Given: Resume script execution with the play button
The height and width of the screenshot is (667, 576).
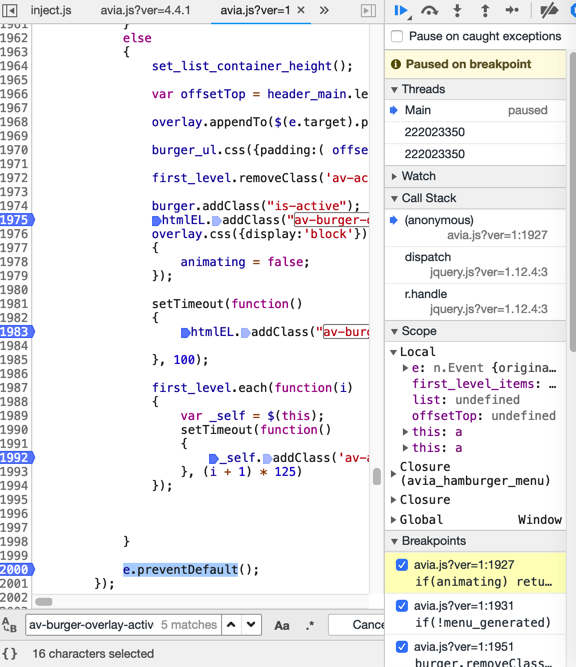Looking at the screenshot, I should coord(400,10).
